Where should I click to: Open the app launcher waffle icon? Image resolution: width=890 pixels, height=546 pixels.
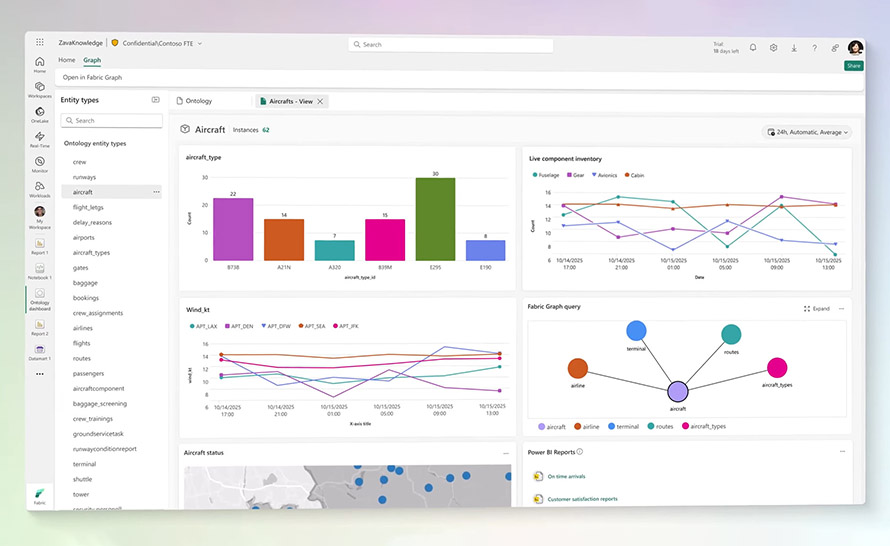40,42
